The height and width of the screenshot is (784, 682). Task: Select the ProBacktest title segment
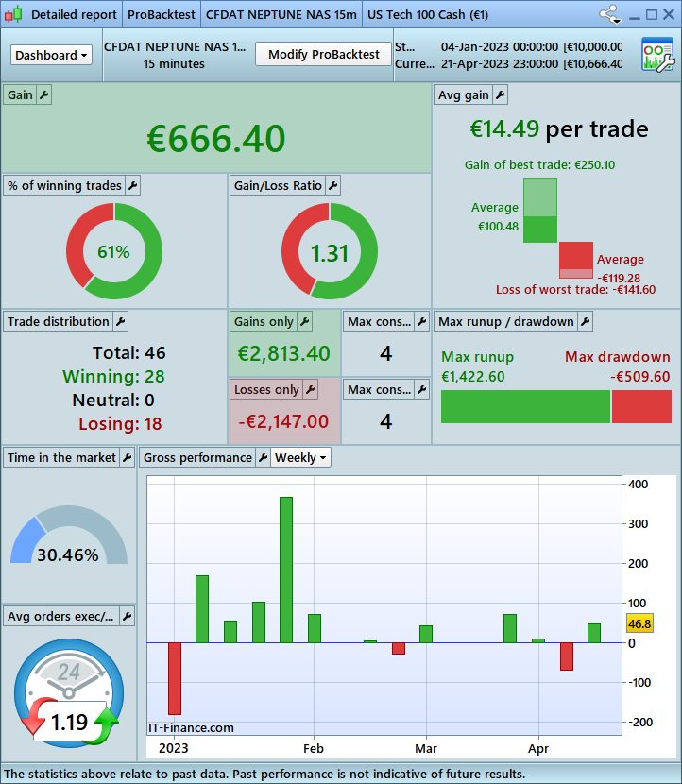pyautogui.click(x=161, y=15)
